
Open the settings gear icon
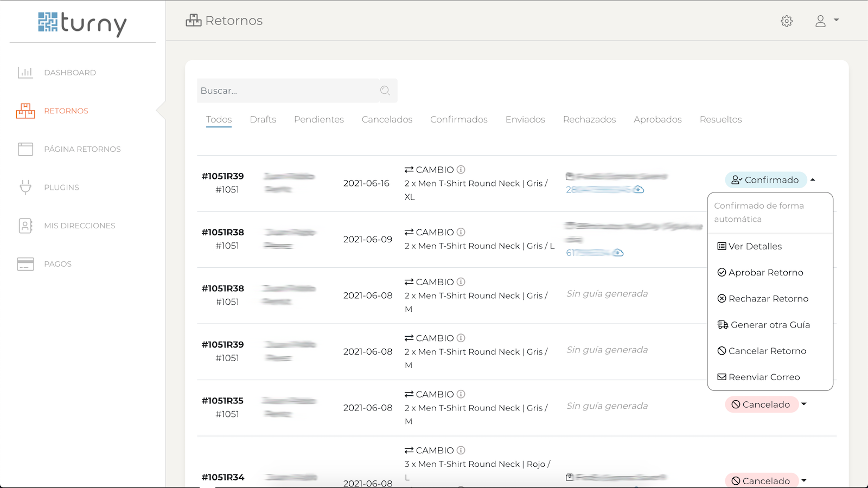coord(787,21)
